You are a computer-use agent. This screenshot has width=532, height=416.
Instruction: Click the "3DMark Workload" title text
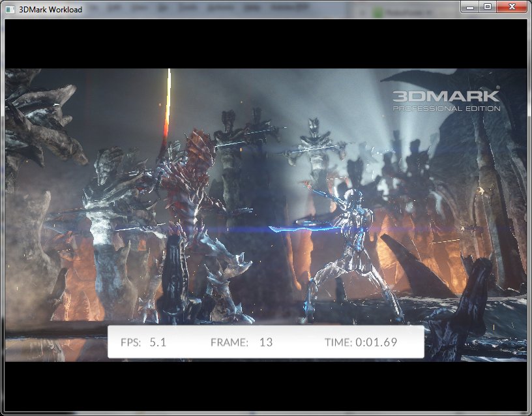[51, 11]
